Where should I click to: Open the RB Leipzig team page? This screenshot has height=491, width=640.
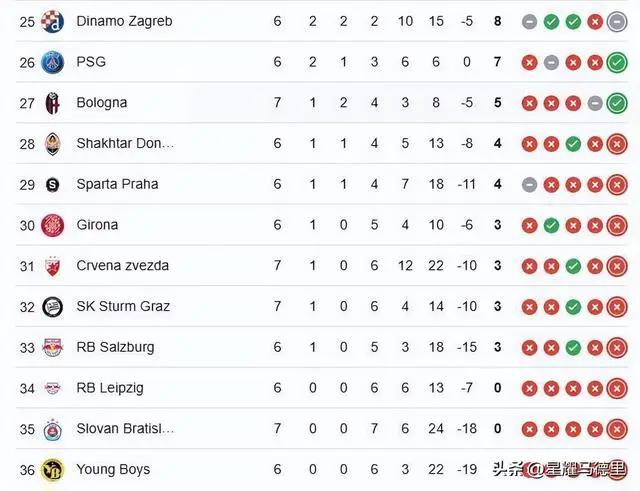point(110,388)
